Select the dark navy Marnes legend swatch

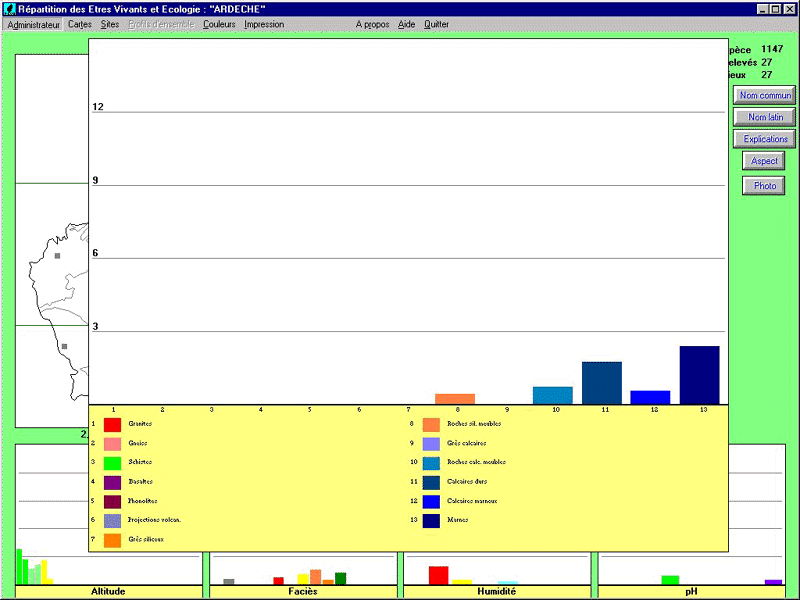tap(431, 520)
